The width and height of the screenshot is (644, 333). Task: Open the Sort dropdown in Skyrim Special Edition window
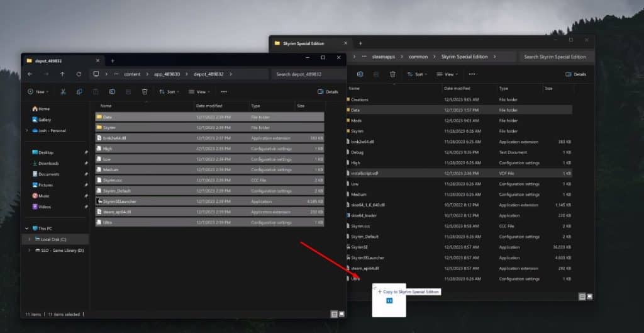(417, 74)
